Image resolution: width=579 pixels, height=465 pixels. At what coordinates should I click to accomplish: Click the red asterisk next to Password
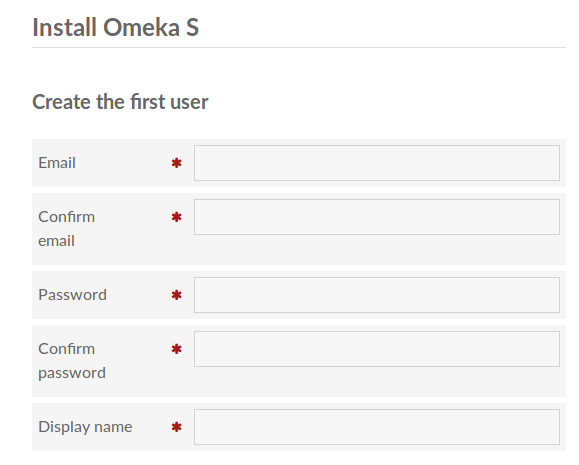[x=177, y=295]
